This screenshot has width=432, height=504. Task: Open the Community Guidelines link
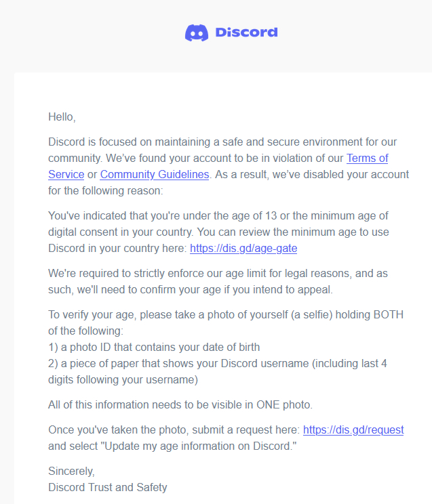pos(155,175)
